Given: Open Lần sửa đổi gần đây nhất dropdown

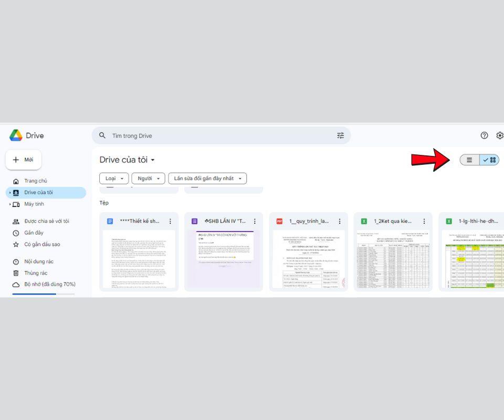Looking at the screenshot, I should (x=207, y=178).
